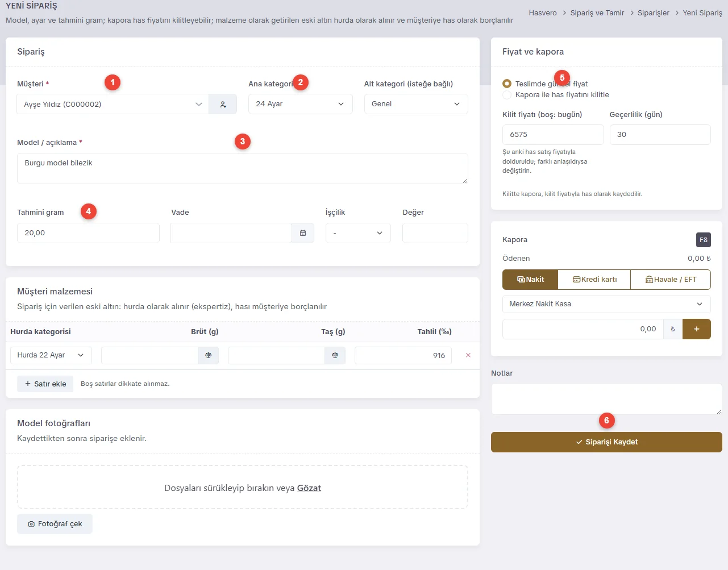Click the 'YENİ SİPARİŞ' page heading

point(31,6)
